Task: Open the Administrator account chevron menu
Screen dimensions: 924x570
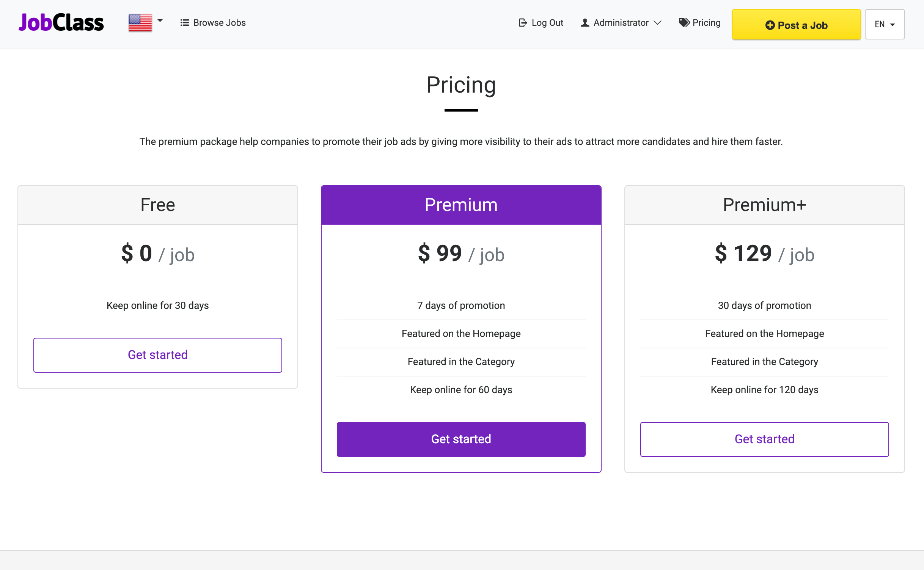Action: (x=658, y=23)
